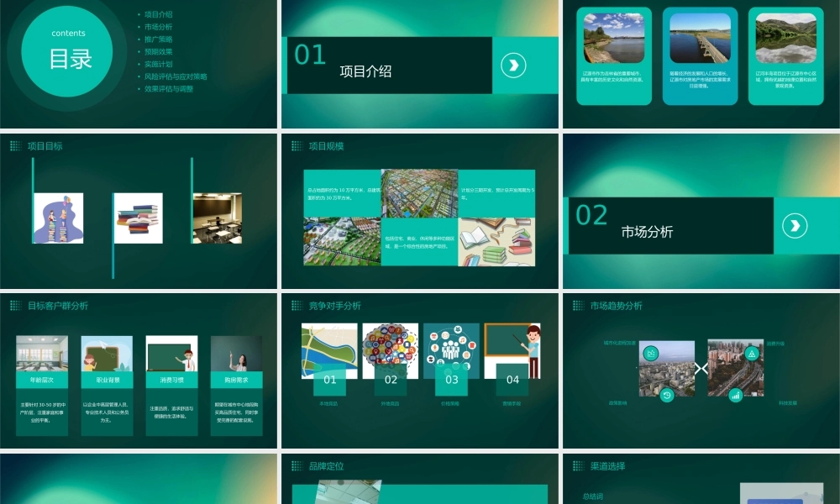The height and width of the screenshot is (504, 840).
Task: Click the 01 number box under the map image
Action: 329,380
